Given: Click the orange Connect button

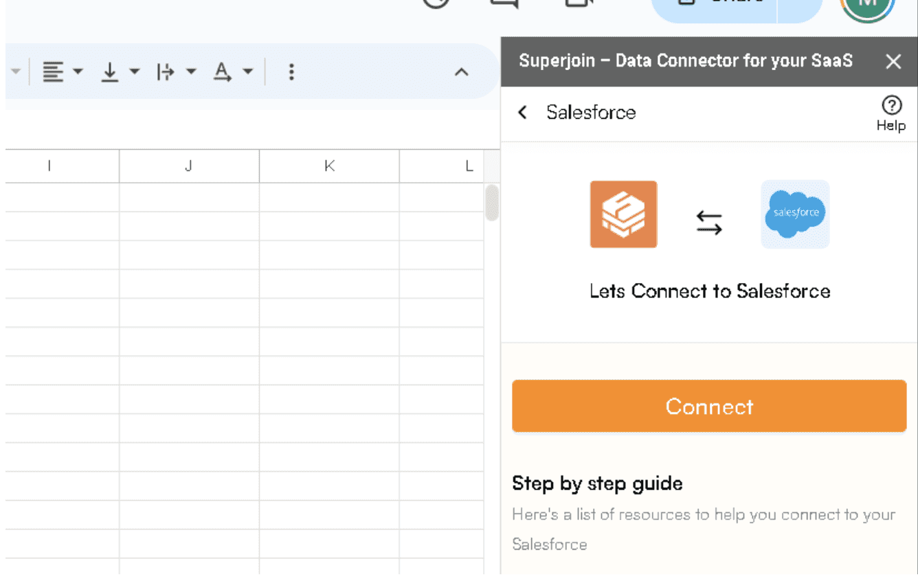Looking at the screenshot, I should tap(709, 406).
